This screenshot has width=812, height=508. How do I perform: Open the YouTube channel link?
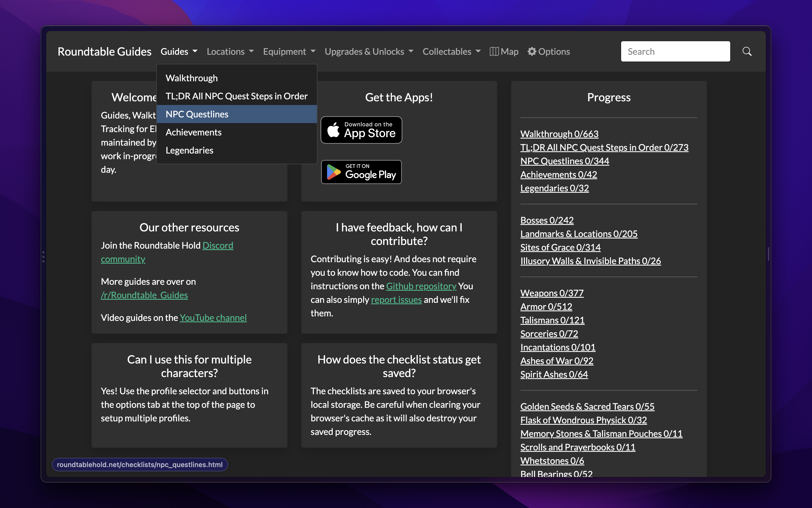pyautogui.click(x=213, y=317)
